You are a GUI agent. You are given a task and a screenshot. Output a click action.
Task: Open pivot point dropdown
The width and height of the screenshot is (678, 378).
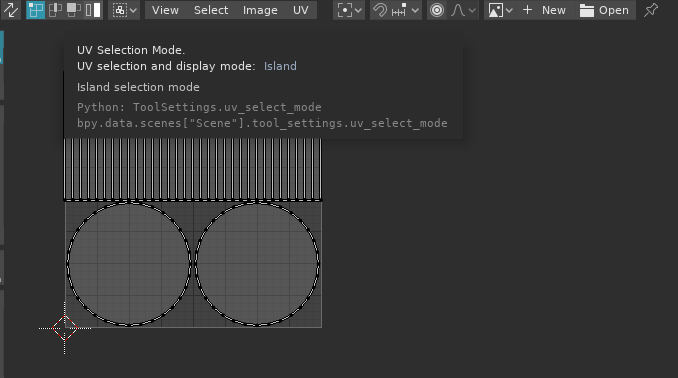click(x=349, y=10)
